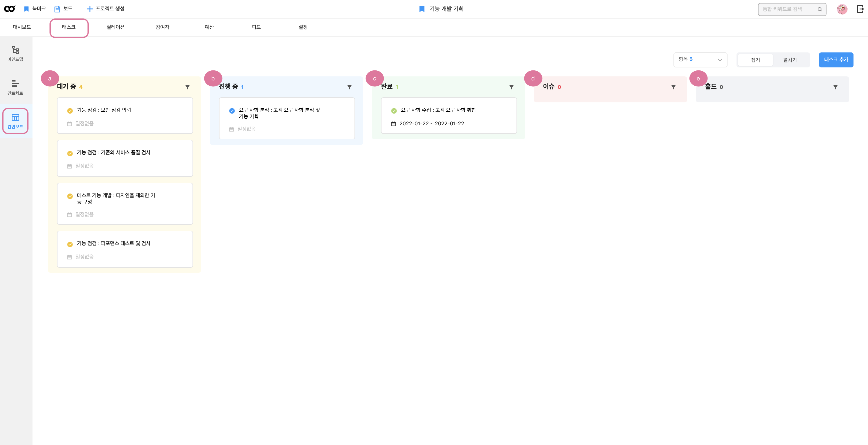Switch to the 릴레이션 tab
This screenshot has height=445, width=868.
click(115, 27)
